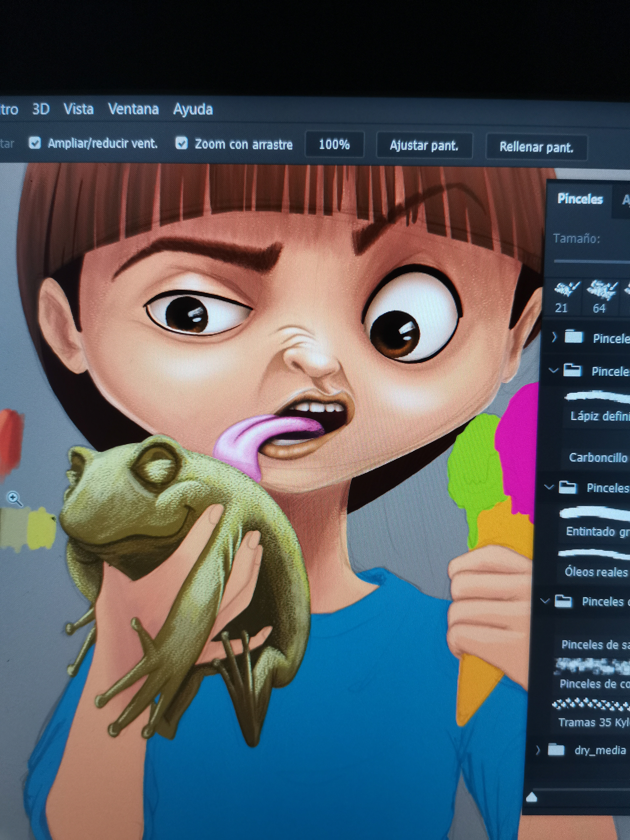Click the small triangle icon below the brush list
Viewport: 630px width, 840px height.
pyautogui.click(x=532, y=796)
